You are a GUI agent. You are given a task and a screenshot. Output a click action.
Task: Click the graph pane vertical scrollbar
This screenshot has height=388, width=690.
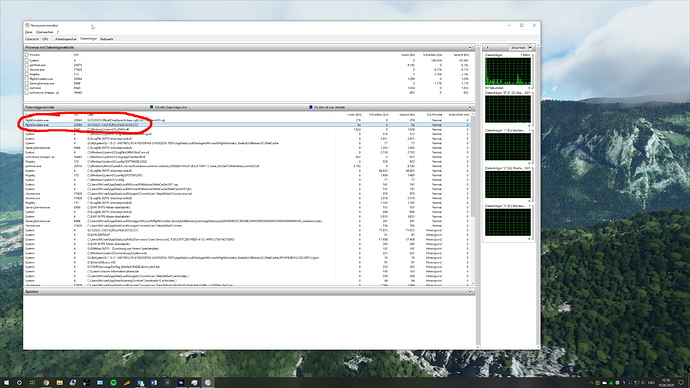(538, 196)
